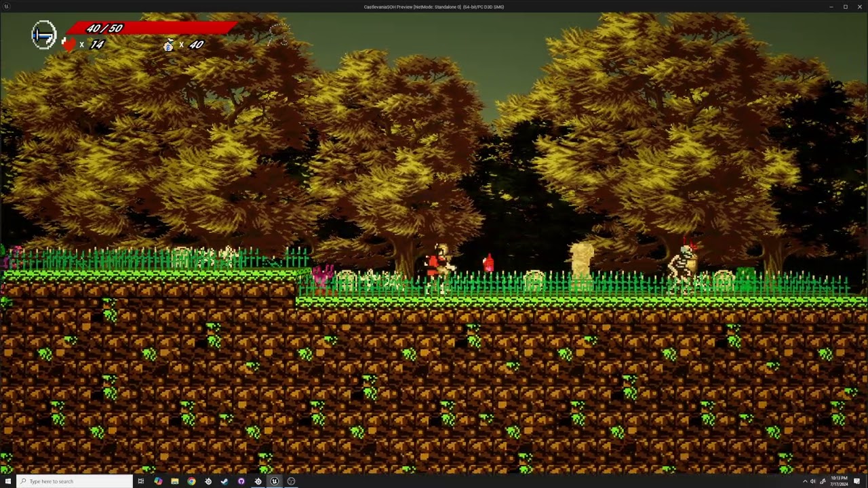868x488 pixels.
Task: Open the last round taskbar app icon
Action: 291,481
